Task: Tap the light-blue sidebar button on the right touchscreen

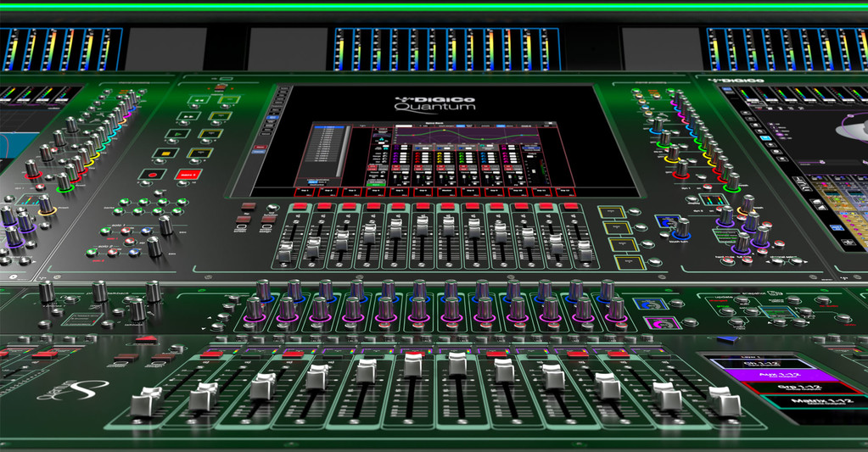Action: click(766, 138)
